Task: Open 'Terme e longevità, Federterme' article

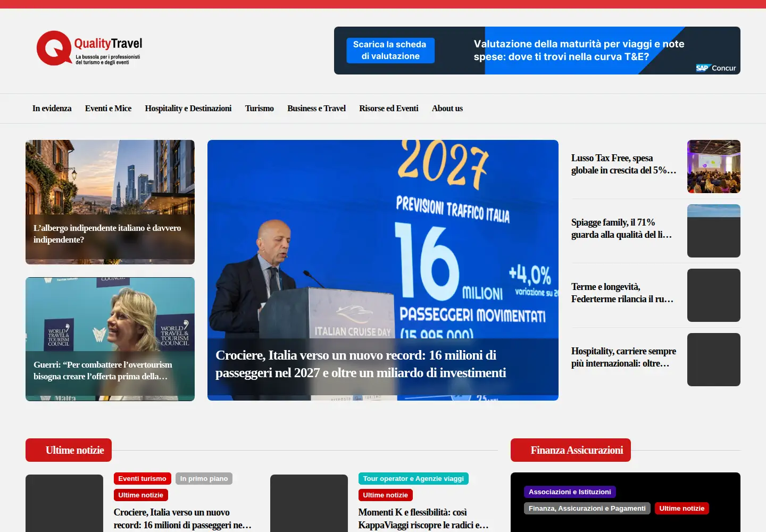Action: click(622, 293)
